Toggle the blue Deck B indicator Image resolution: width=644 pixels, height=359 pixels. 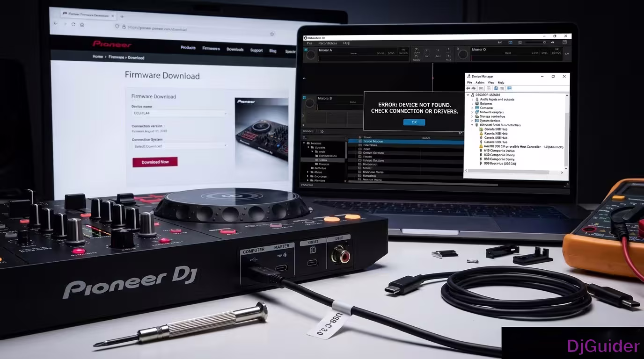click(304, 98)
